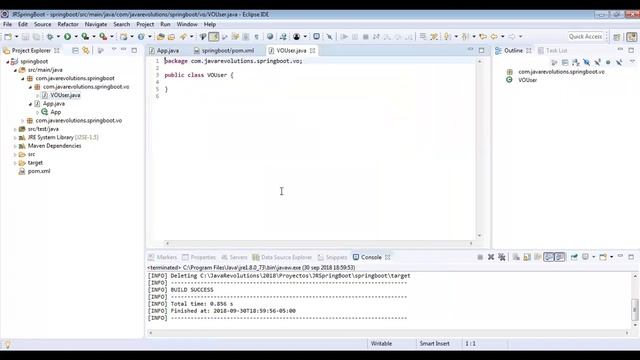Open the File menu
640x360 pixels.
(7, 24)
